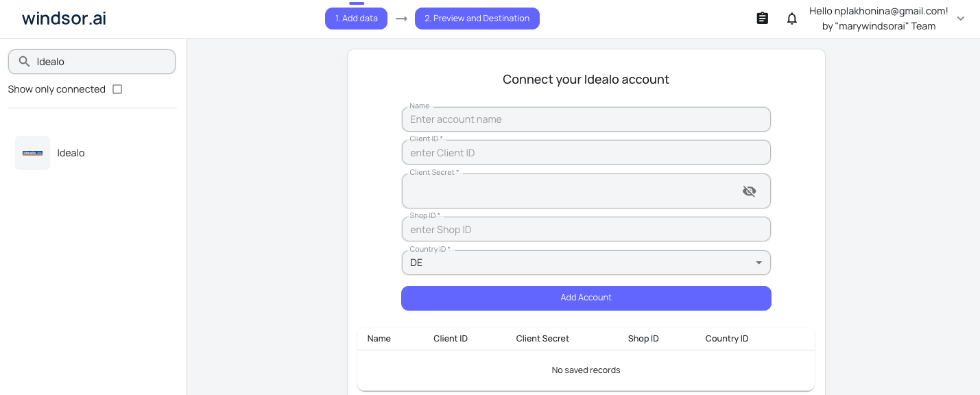Enable the Show only connected checkbox
The width and height of the screenshot is (980, 395).
(117, 88)
